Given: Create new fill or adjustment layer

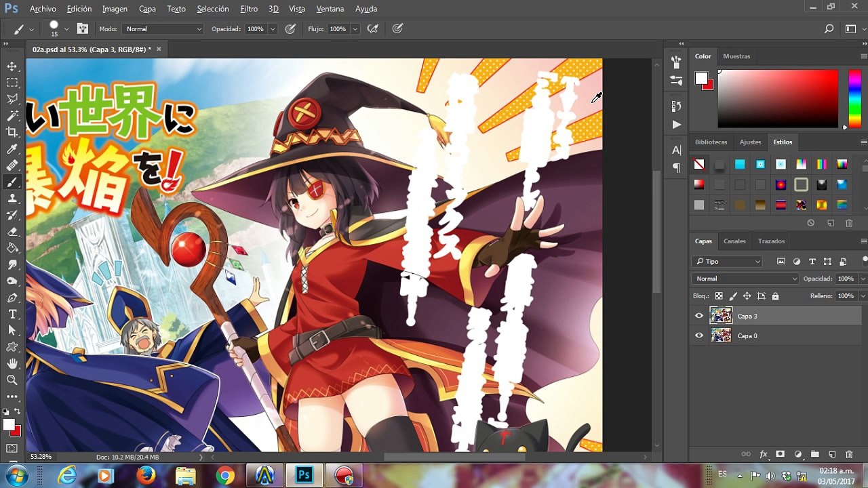Looking at the screenshot, I should 797,454.
